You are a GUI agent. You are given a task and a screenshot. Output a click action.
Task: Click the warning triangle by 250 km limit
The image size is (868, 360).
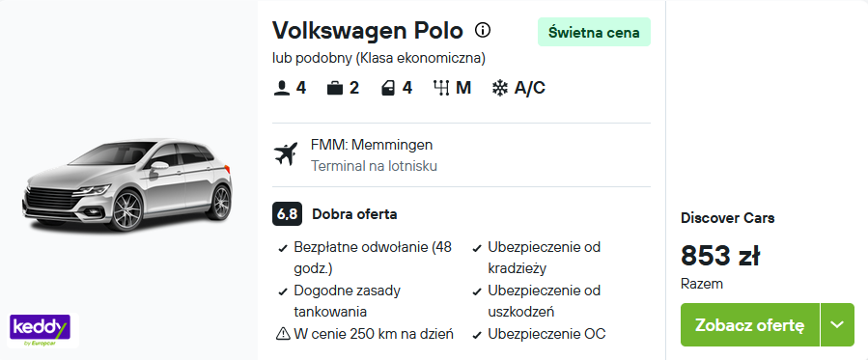click(x=283, y=334)
